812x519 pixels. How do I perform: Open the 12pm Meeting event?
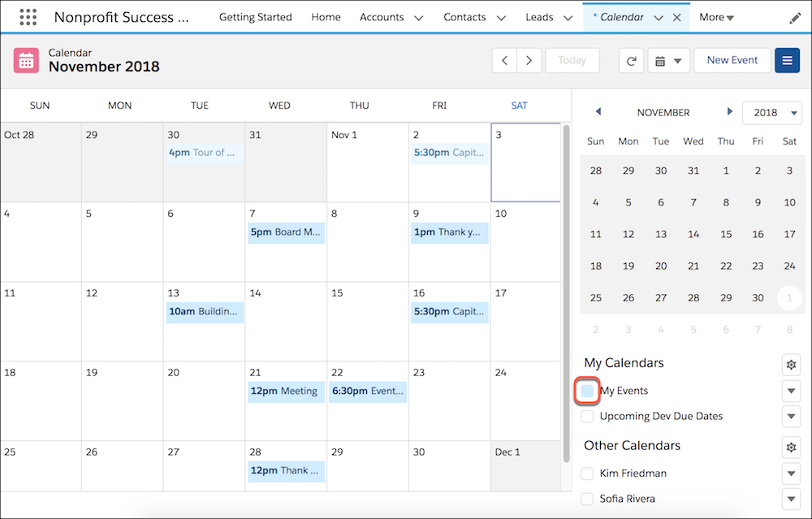pyautogui.click(x=286, y=391)
